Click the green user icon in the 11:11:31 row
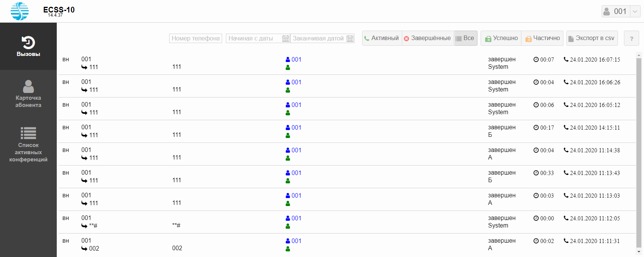This screenshot has width=644, height=257. click(x=288, y=249)
